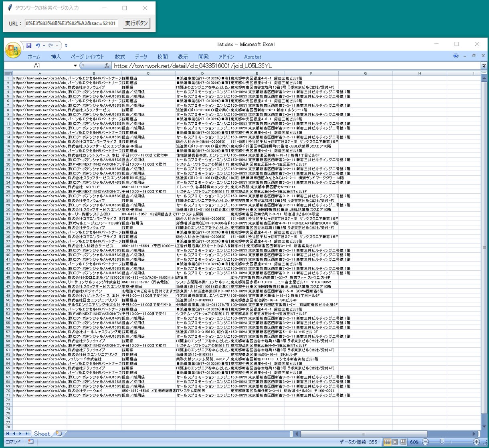The height and width of the screenshot is (448, 489).
Task: Click データの個数: 355 status text
Action: [x=358, y=442]
